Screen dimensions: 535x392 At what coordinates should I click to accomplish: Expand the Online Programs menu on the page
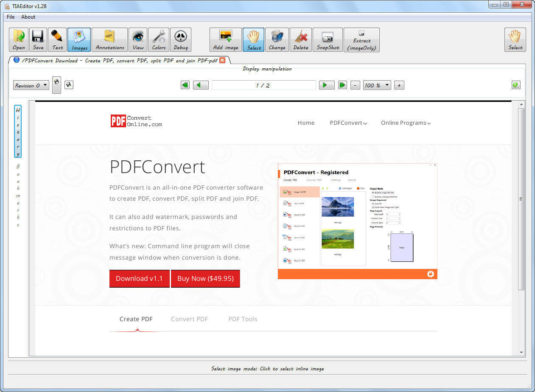[406, 123]
